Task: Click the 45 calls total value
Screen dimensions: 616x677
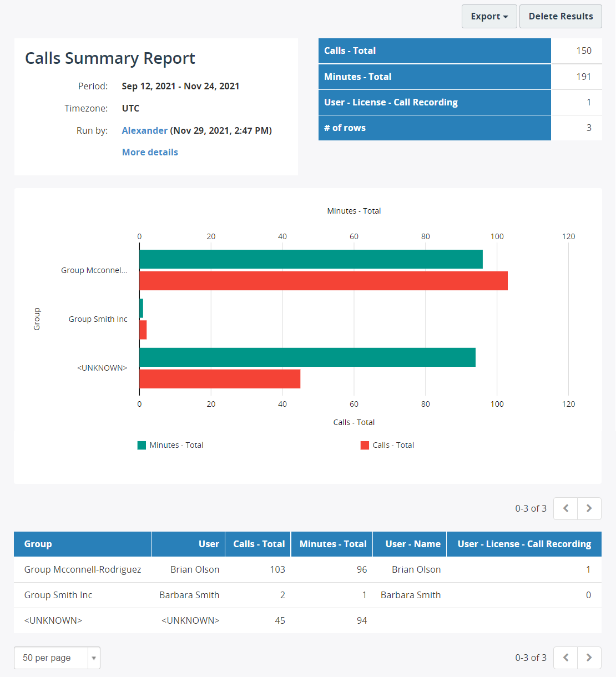Action: click(x=280, y=620)
